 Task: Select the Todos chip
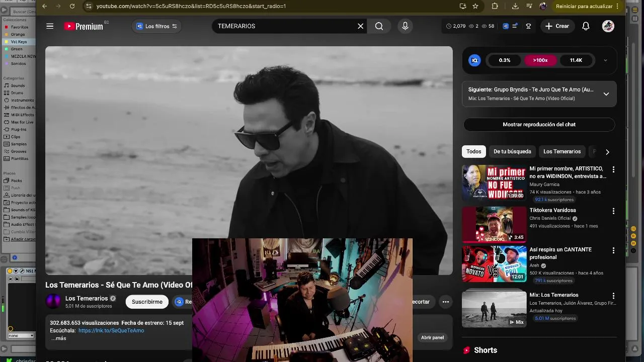click(473, 151)
